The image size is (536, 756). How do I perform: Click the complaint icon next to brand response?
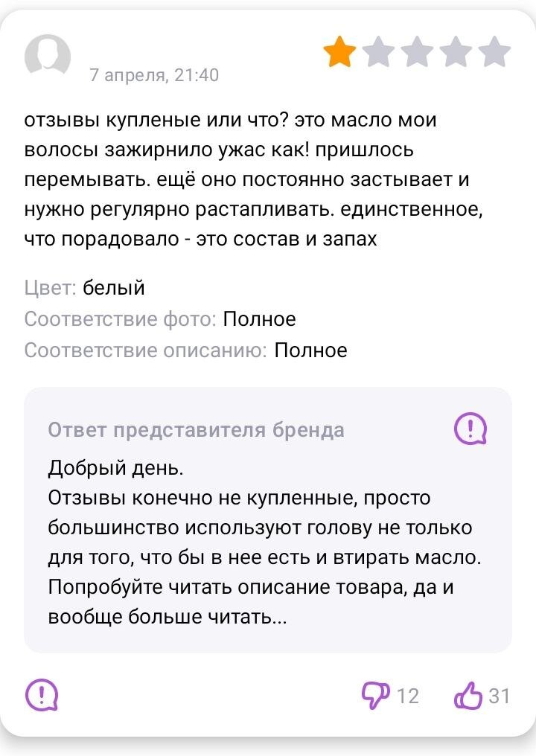tap(472, 430)
